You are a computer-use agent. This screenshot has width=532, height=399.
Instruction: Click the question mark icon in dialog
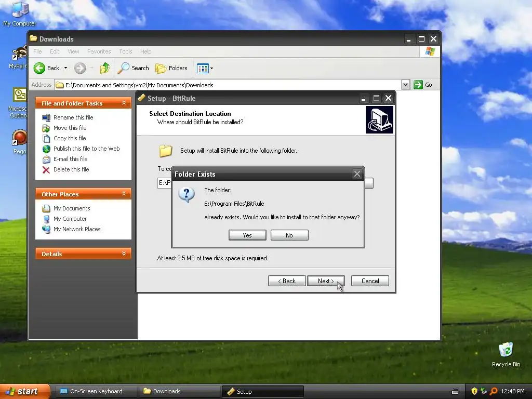[x=187, y=195]
